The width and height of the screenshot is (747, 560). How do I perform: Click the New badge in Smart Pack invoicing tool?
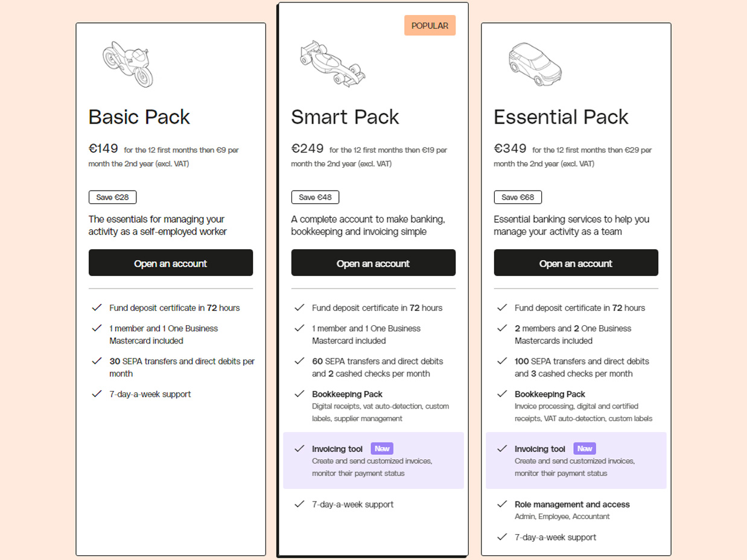pos(382,448)
